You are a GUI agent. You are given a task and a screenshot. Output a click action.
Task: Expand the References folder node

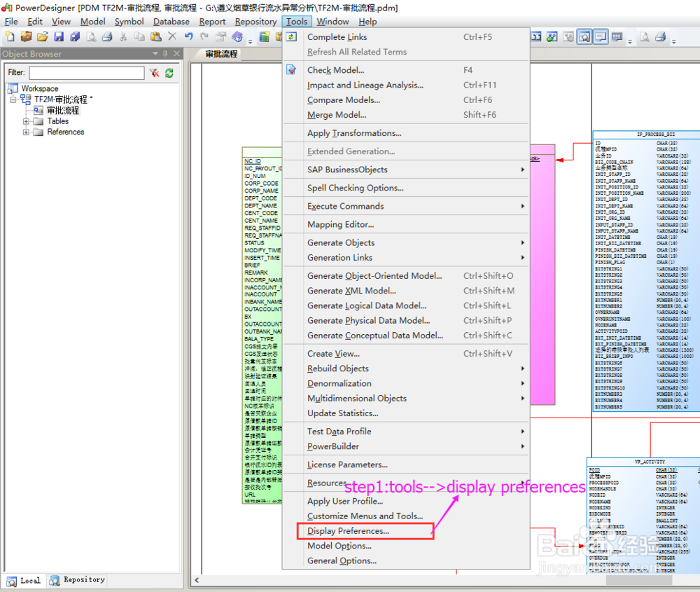(26, 132)
